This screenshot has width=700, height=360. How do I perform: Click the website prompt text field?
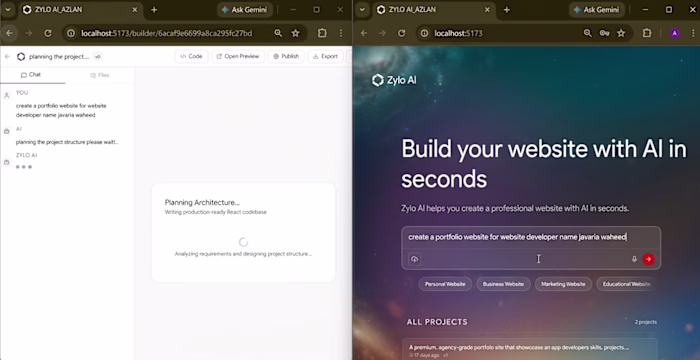531,237
